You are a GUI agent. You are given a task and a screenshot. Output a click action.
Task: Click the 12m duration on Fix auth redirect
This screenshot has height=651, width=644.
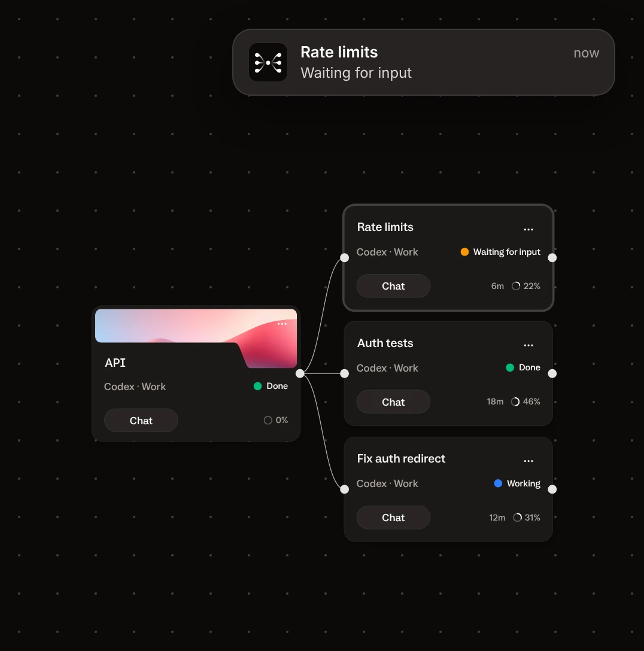point(497,518)
